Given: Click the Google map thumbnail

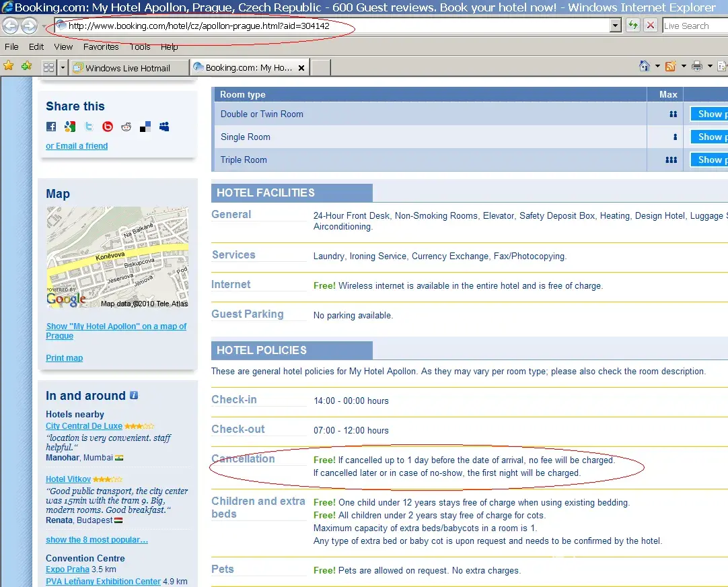Looking at the screenshot, I should 117,257.
